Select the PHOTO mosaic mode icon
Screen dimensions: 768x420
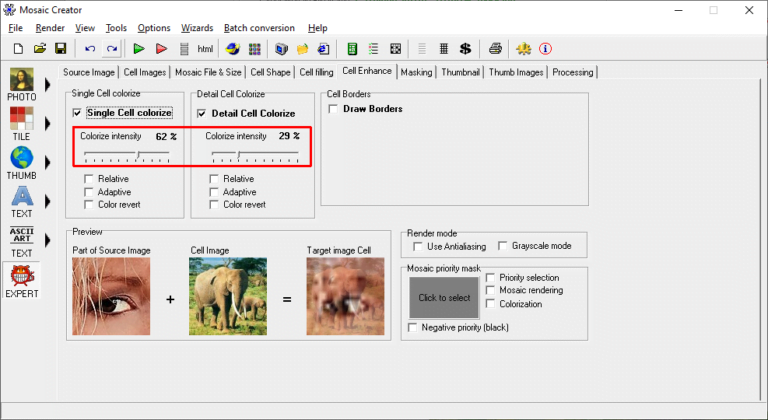point(20,83)
